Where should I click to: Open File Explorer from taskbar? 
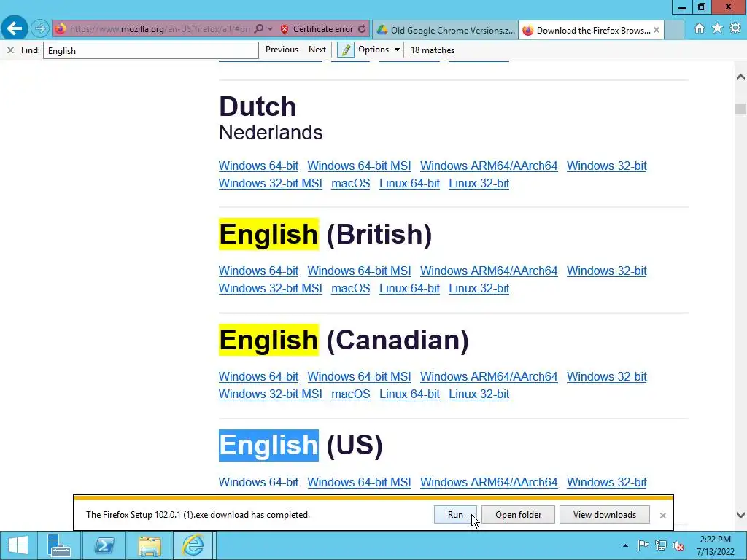149,545
